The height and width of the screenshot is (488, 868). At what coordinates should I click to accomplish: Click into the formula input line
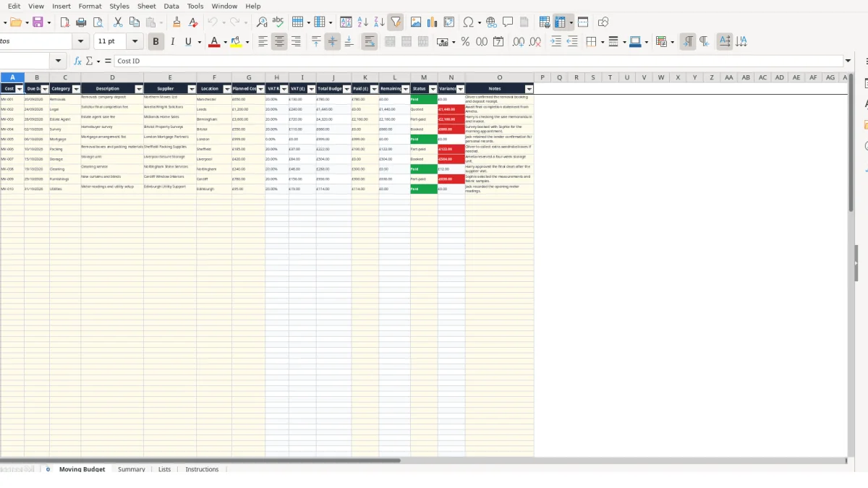(477, 61)
